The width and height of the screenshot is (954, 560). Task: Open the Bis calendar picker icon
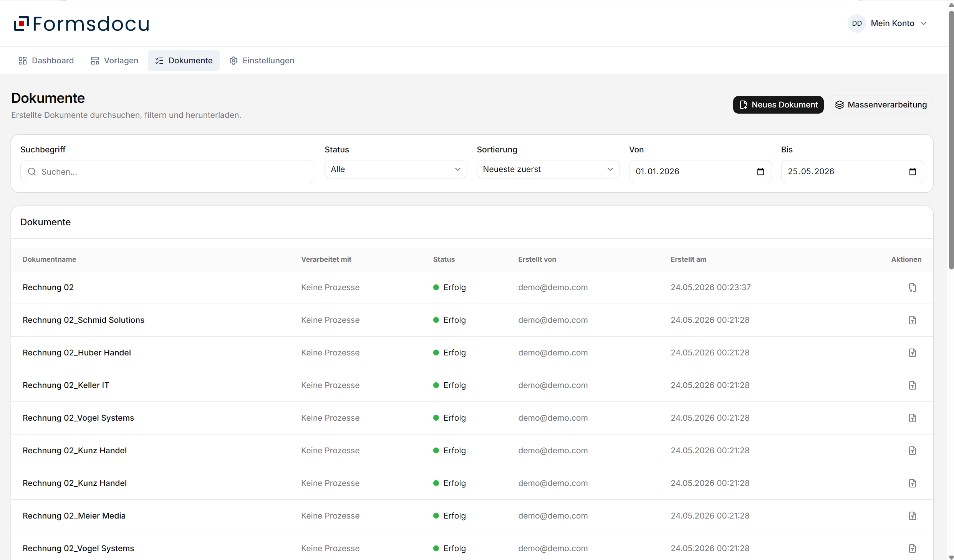913,172
